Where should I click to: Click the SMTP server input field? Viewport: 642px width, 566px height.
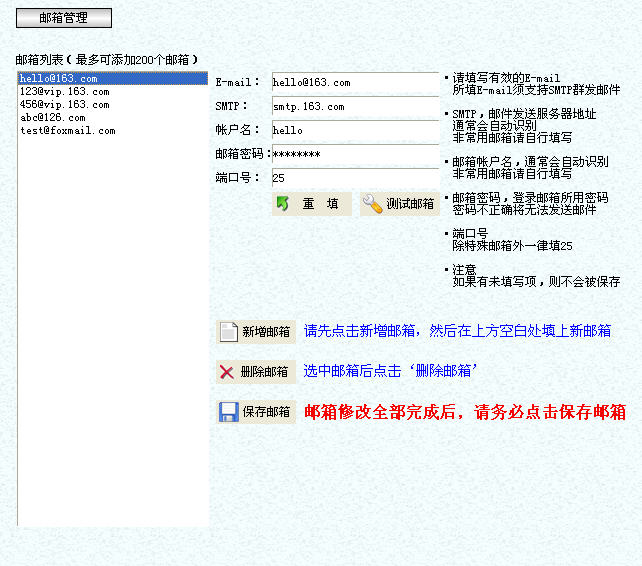[x=355, y=107]
